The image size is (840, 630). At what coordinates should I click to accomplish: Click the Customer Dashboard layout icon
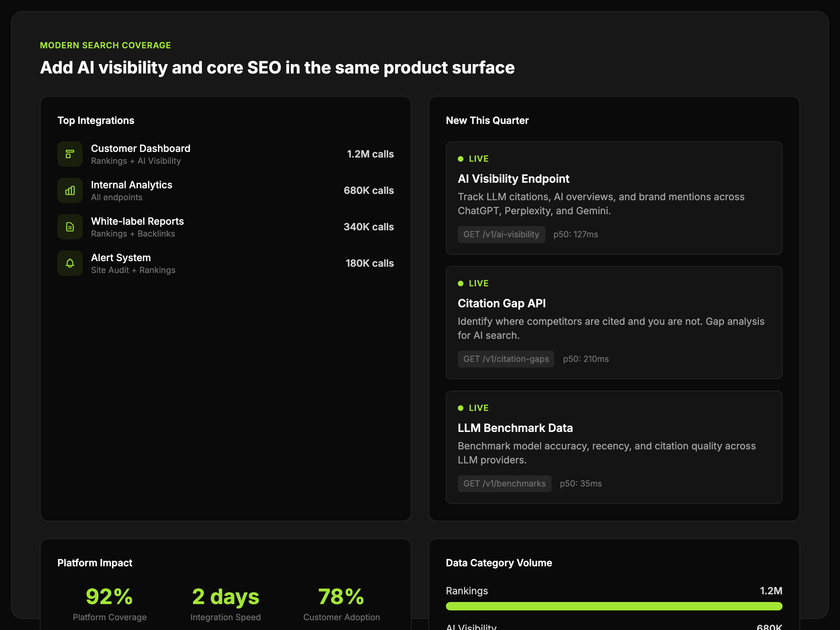[x=70, y=154]
